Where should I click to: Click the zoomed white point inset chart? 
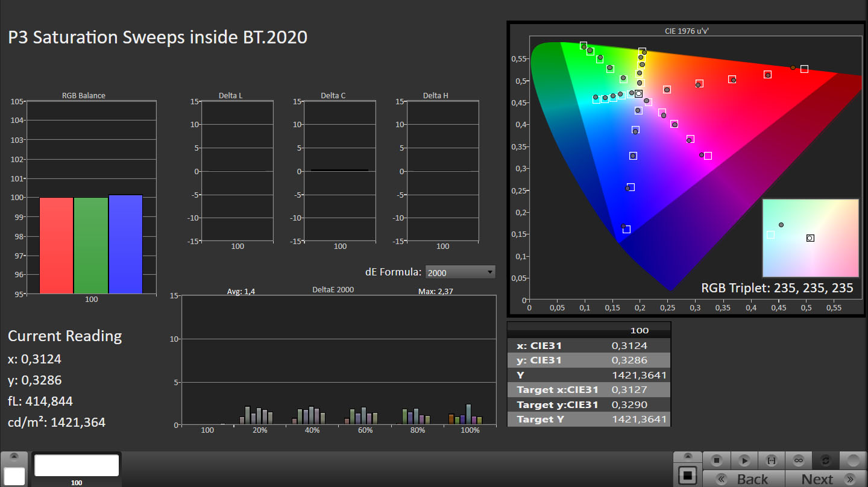(810, 237)
